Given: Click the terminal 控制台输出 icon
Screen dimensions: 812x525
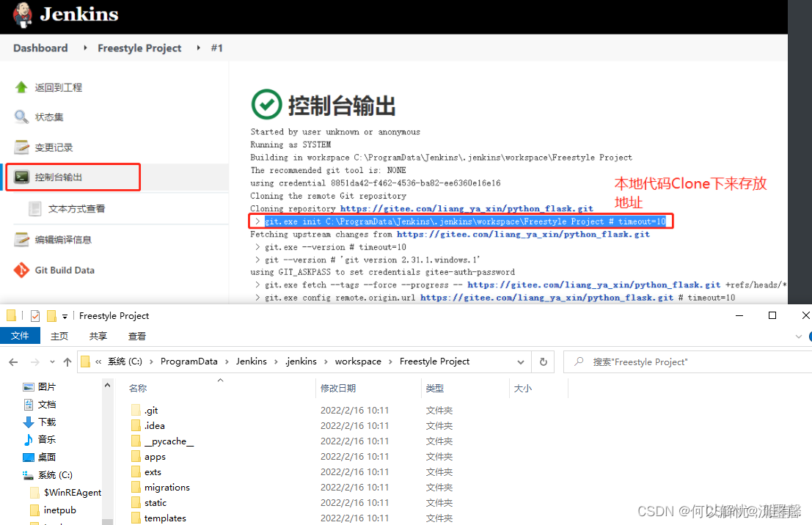Looking at the screenshot, I should [x=21, y=177].
